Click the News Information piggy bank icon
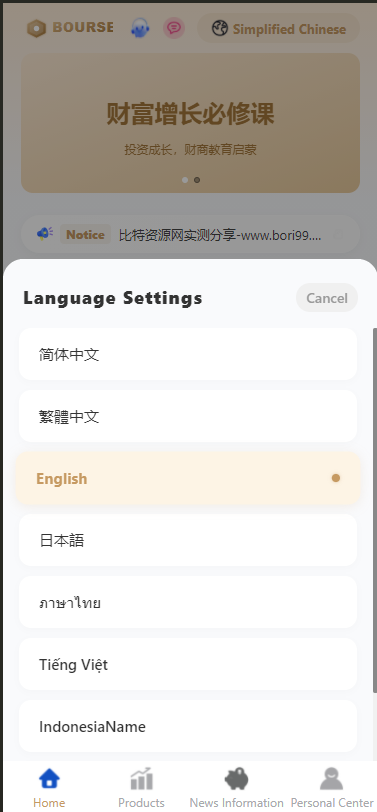This screenshot has height=812, width=377. [236, 778]
